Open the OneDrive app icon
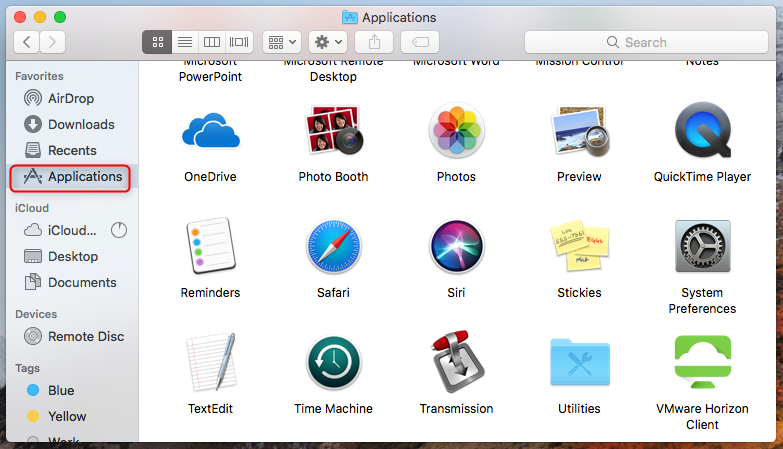783x449 pixels. click(x=210, y=131)
